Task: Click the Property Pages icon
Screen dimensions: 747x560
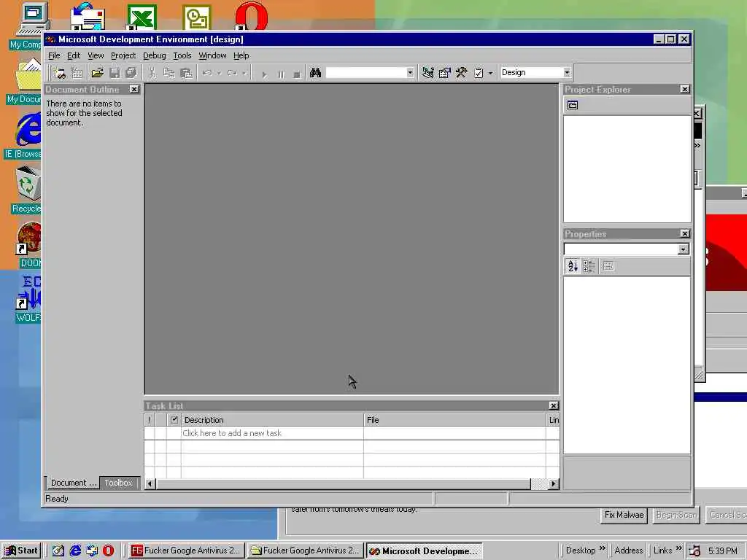Action: (608, 266)
